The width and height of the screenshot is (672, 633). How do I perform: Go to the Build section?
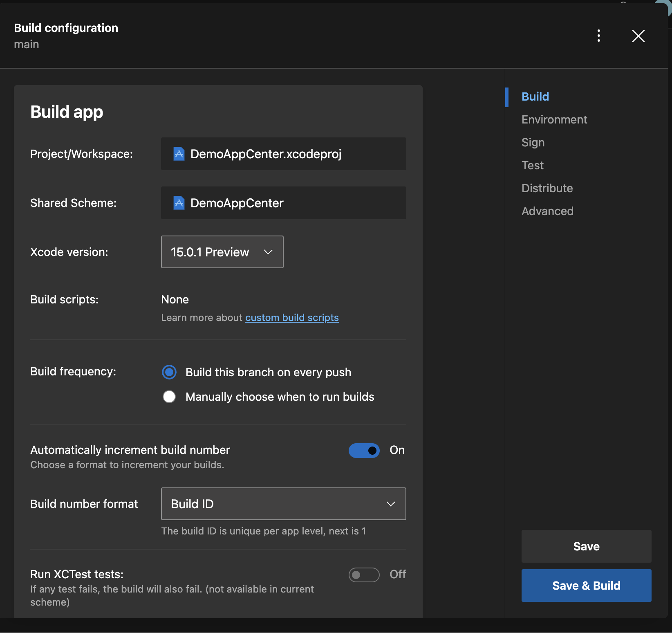(535, 97)
